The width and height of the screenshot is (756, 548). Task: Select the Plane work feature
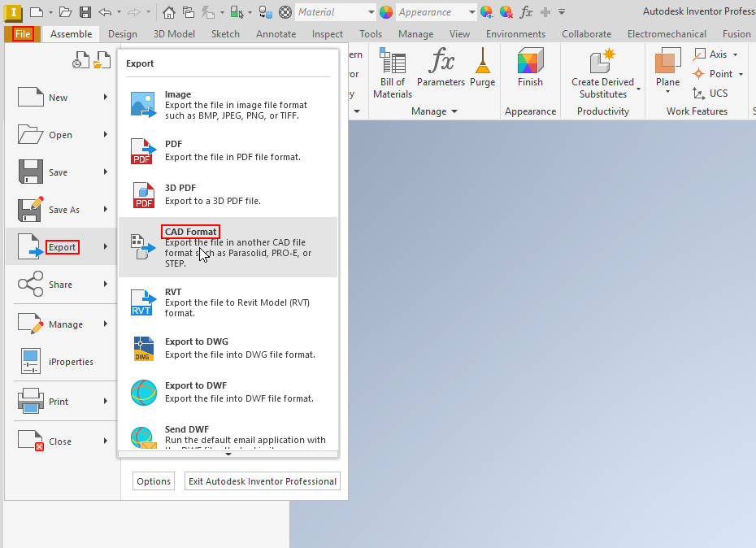click(667, 67)
